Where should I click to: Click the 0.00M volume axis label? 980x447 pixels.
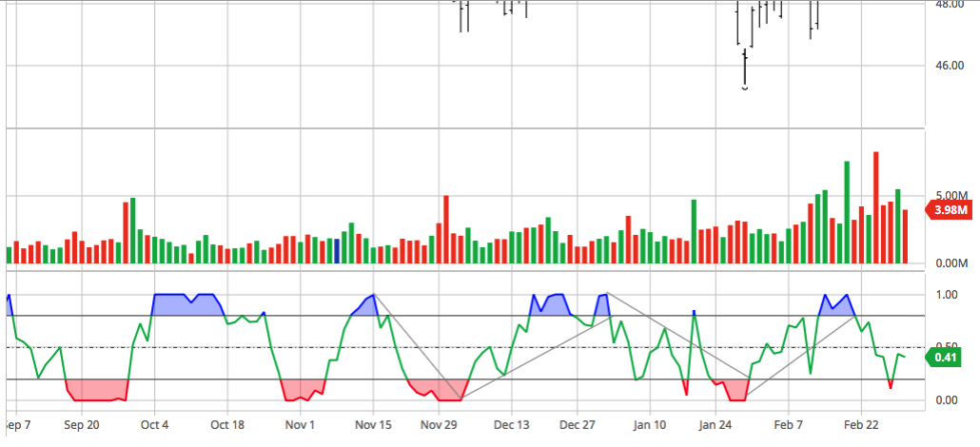[x=951, y=263]
